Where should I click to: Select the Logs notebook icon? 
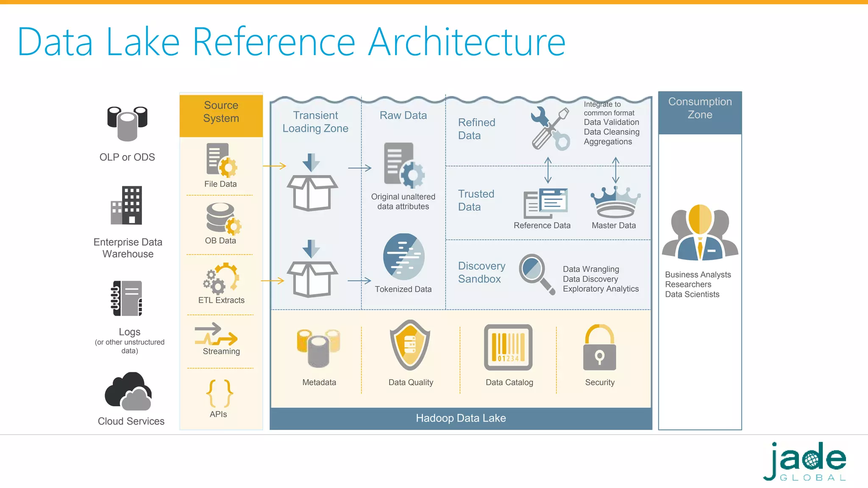click(x=126, y=298)
